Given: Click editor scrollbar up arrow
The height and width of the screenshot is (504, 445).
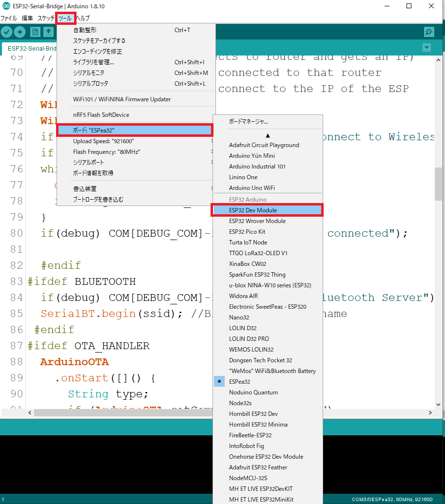Looking at the screenshot, I should (x=438, y=60).
